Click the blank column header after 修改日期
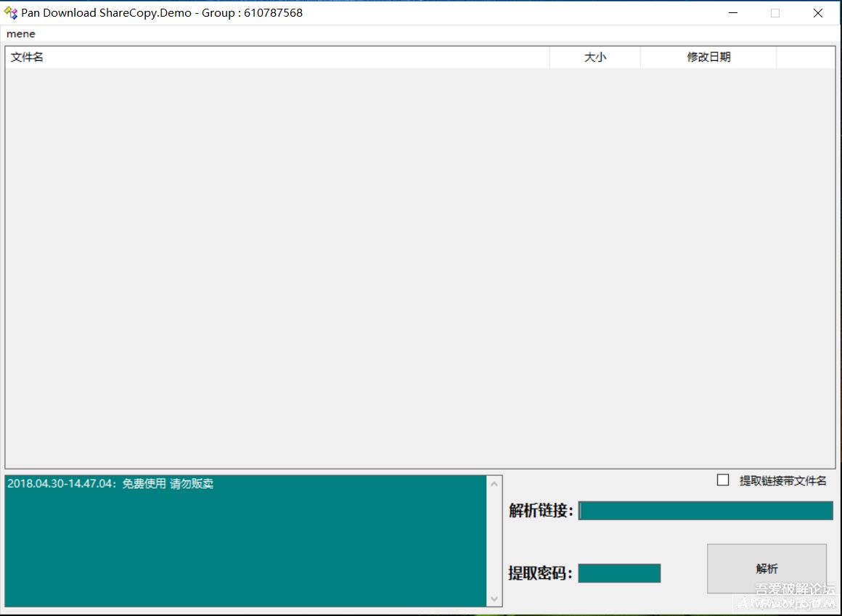The image size is (842, 616). 805,57
